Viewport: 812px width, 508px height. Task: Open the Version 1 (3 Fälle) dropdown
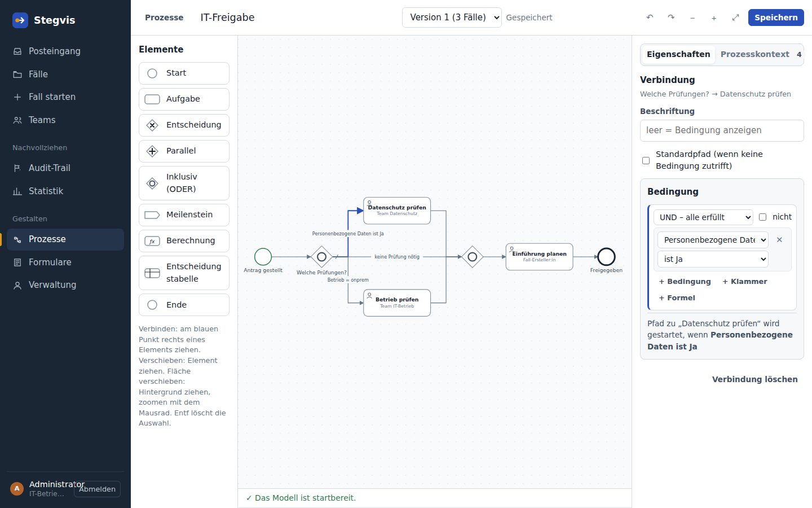(x=452, y=17)
